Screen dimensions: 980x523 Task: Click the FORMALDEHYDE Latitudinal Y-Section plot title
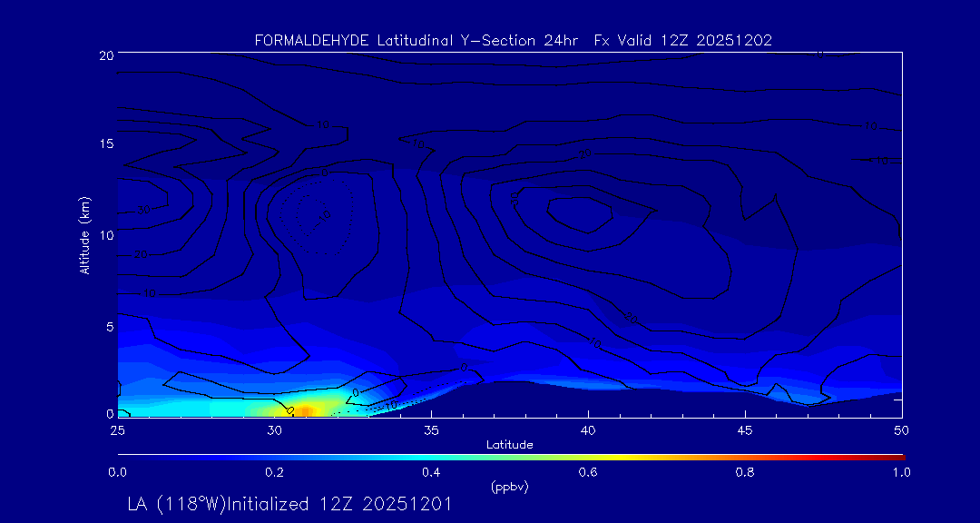(513, 41)
